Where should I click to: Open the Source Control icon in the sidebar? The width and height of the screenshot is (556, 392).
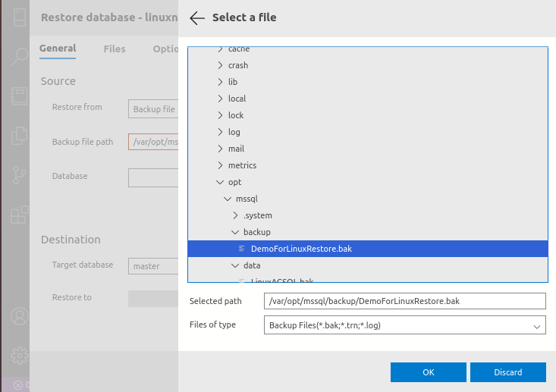19,175
